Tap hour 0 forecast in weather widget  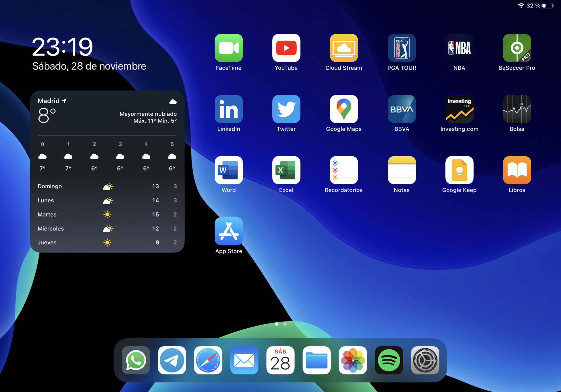(42, 156)
